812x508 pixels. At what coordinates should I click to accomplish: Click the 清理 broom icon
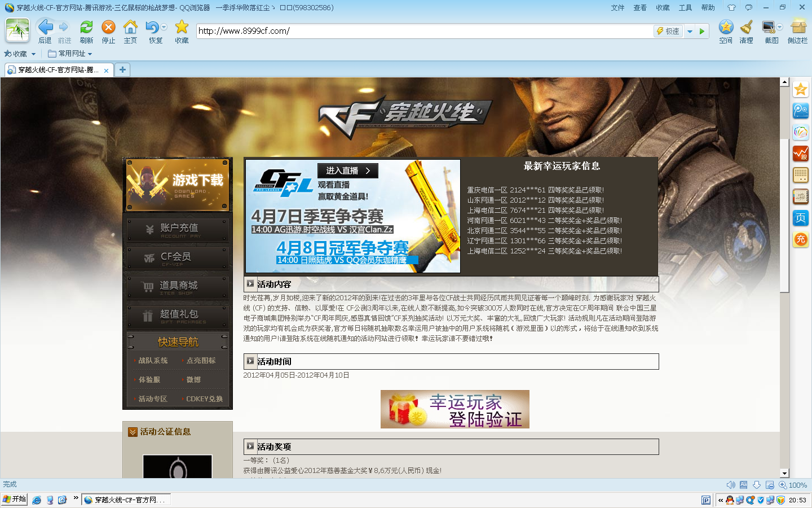(746, 30)
